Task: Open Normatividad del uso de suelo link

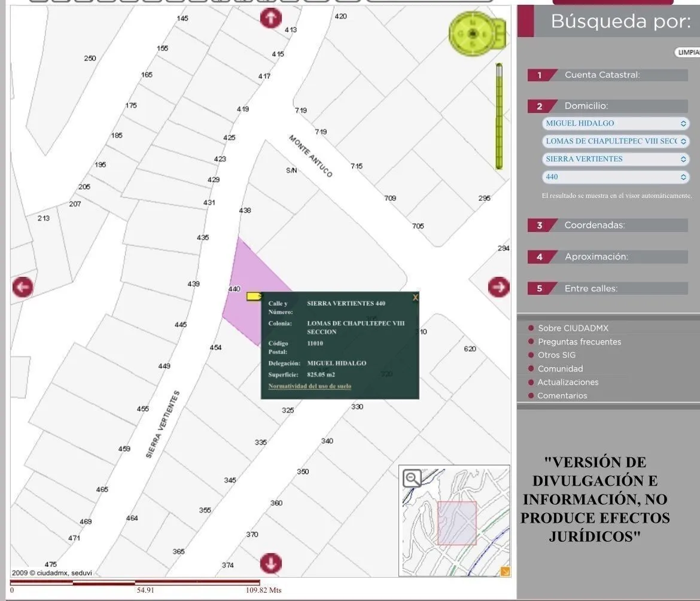Action: pyautogui.click(x=310, y=386)
